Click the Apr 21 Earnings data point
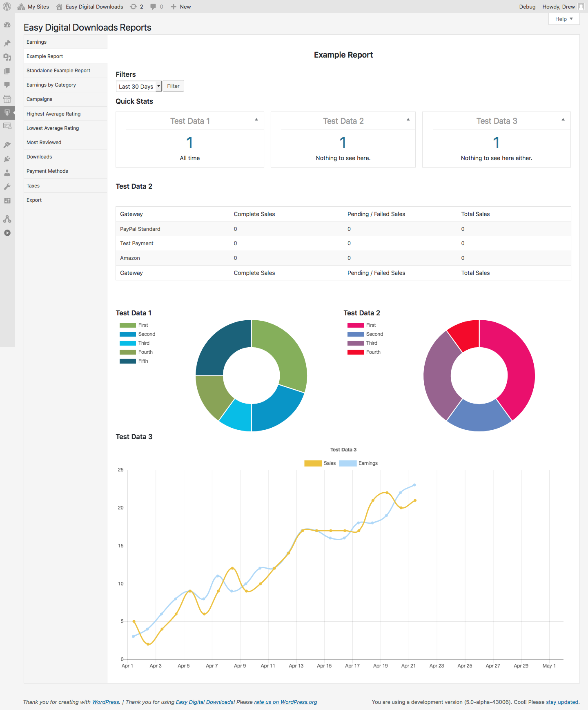The height and width of the screenshot is (710, 588). (414, 485)
